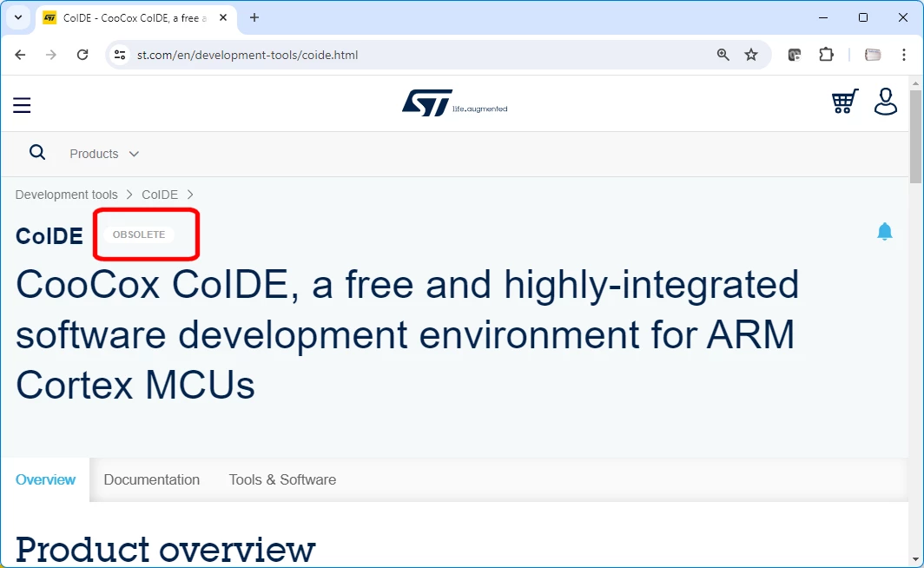The image size is (924, 568).
Task: Open Development tools breadcrumb link
Action: click(x=67, y=195)
